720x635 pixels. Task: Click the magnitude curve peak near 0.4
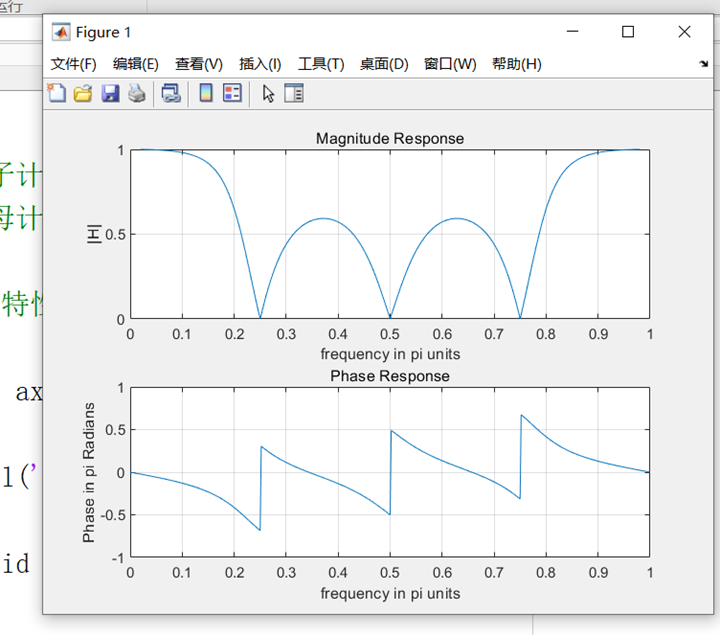tap(324, 219)
